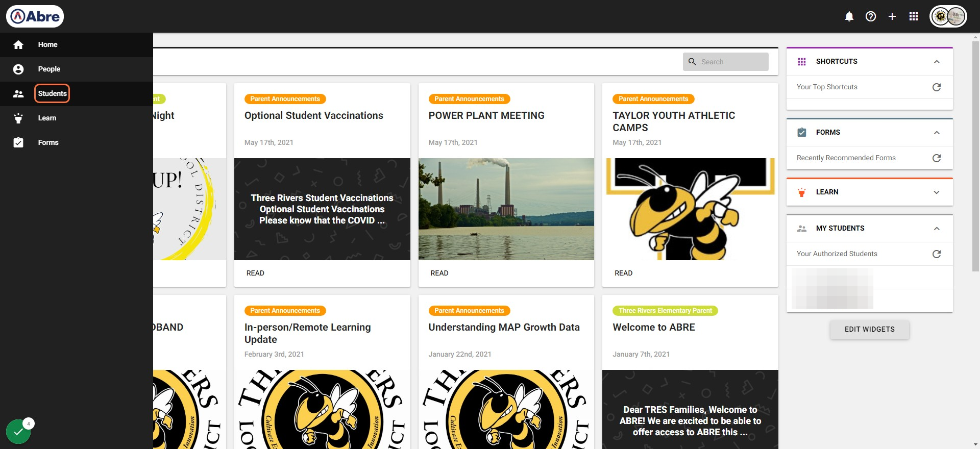
Task: Open notifications bell icon
Action: [x=849, y=16]
